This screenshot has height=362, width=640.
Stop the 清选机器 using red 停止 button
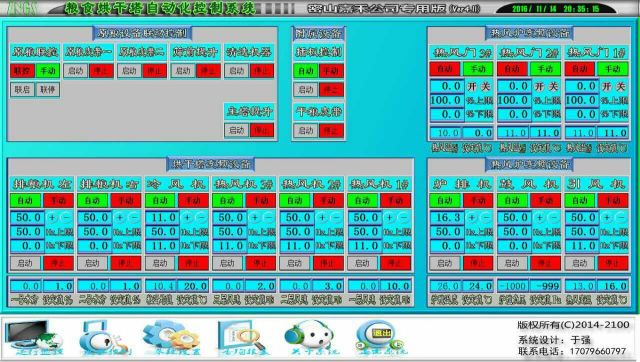262,71
